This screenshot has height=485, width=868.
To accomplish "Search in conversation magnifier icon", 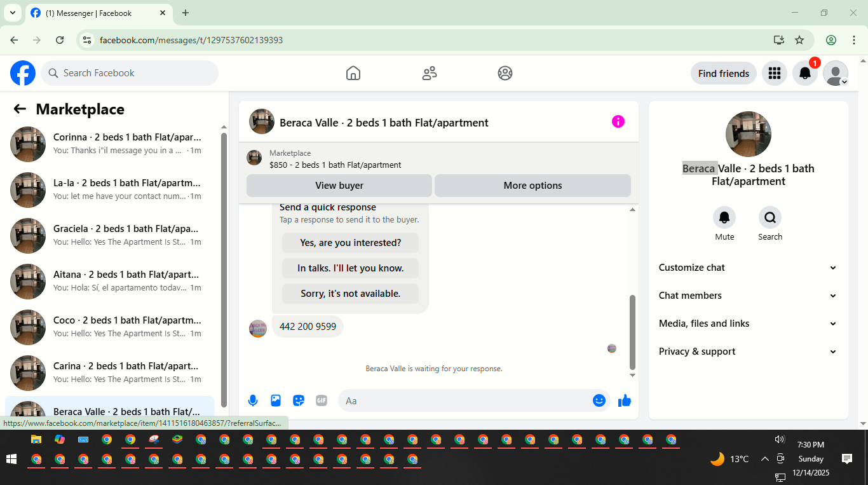I will coord(770,218).
